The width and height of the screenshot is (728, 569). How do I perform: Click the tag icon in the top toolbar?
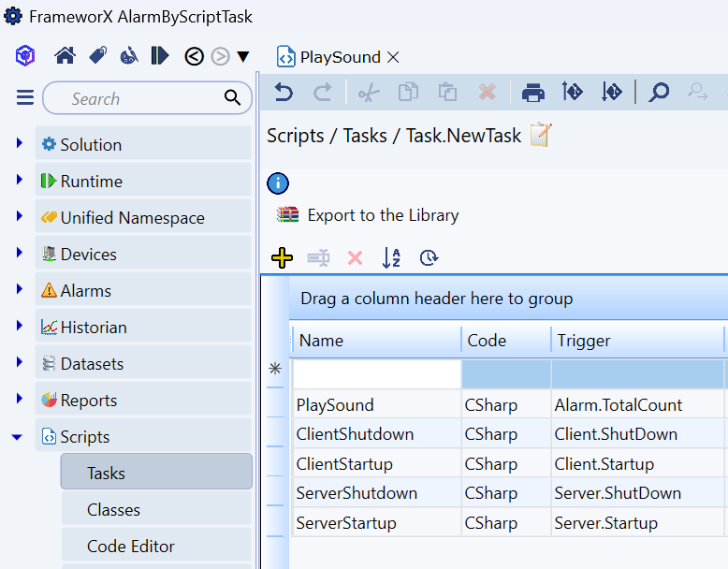pos(97,56)
